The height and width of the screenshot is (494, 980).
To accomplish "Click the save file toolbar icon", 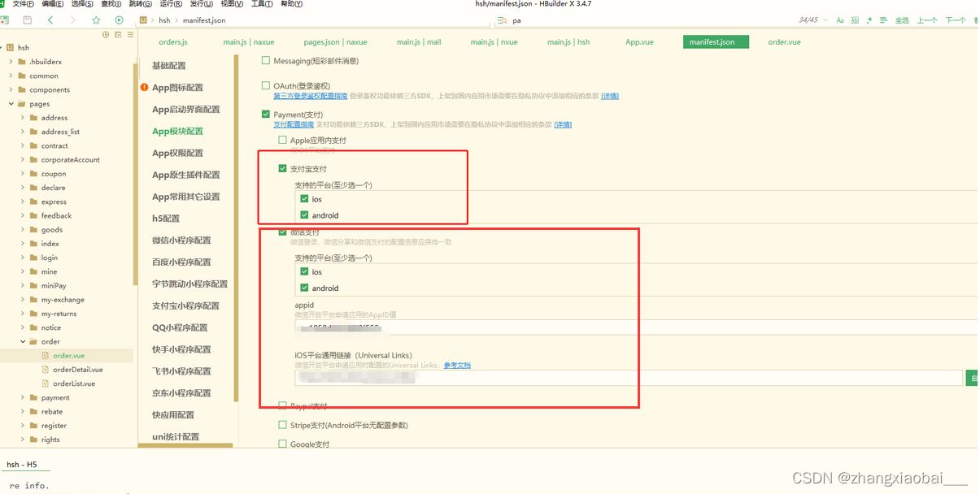I will click(x=28, y=19).
